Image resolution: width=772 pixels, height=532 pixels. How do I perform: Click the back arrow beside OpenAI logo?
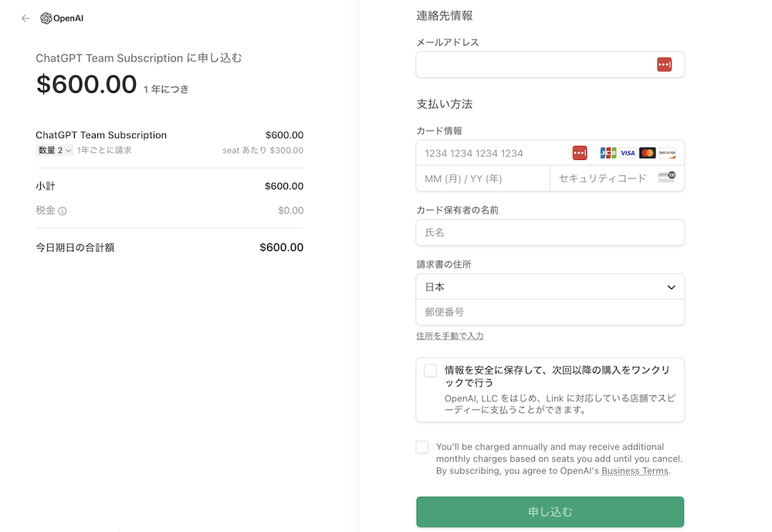(25, 19)
